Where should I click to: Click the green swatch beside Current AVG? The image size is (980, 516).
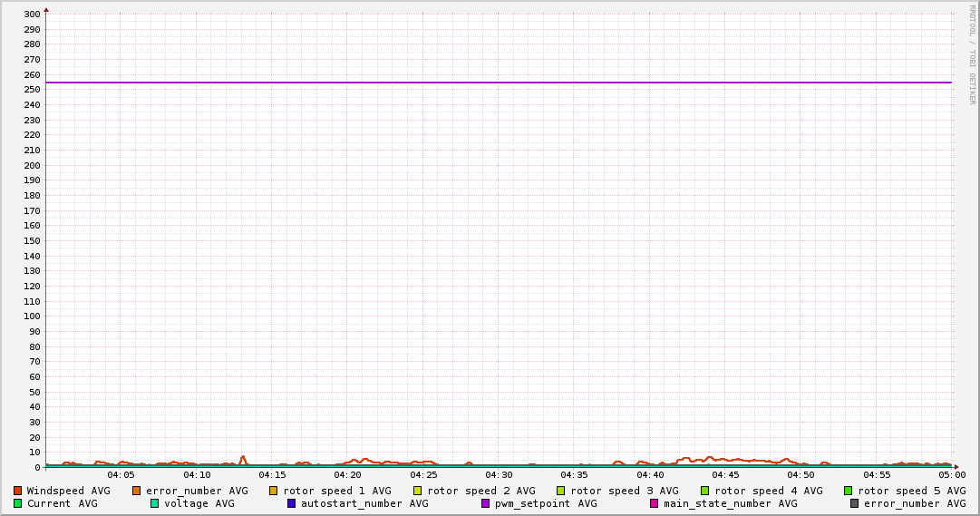[x=17, y=503]
